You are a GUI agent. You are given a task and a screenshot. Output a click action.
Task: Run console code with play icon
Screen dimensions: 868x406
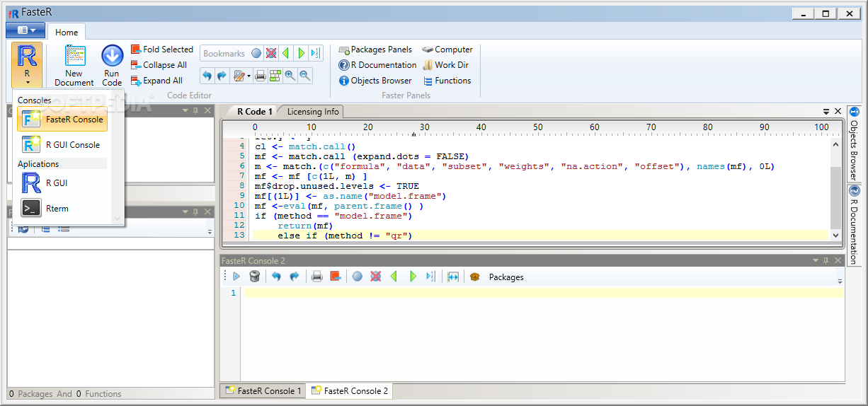coord(236,277)
